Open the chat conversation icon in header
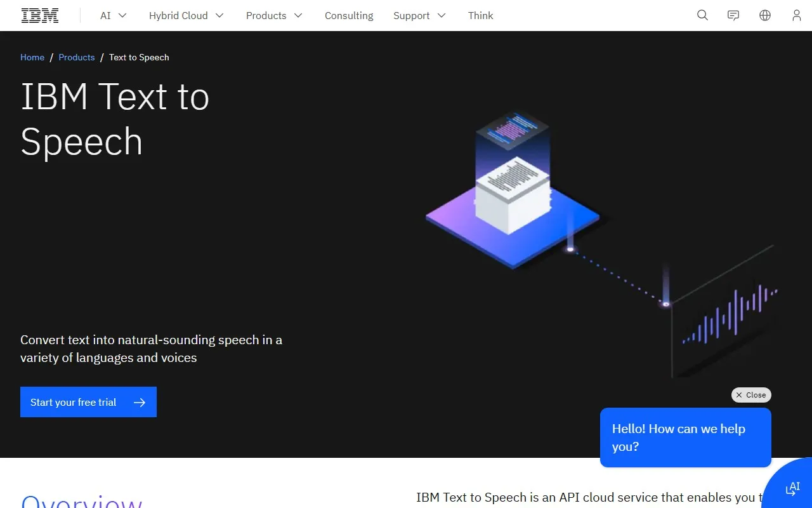This screenshot has height=508, width=812. tap(733, 15)
